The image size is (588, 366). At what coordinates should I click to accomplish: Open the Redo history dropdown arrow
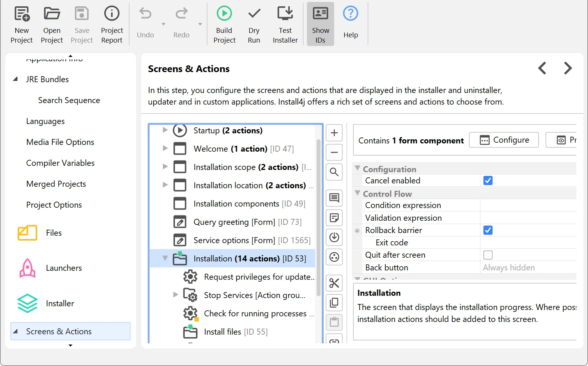(x=200, y=24)
